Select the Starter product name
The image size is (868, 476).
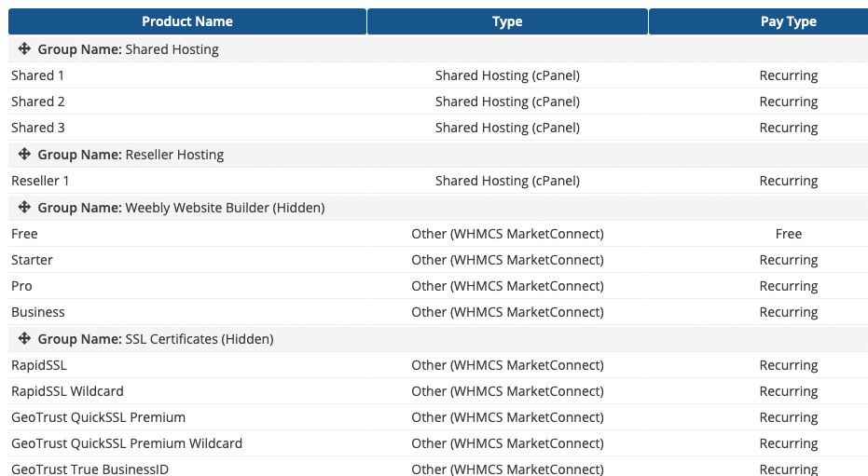point(32,260)
